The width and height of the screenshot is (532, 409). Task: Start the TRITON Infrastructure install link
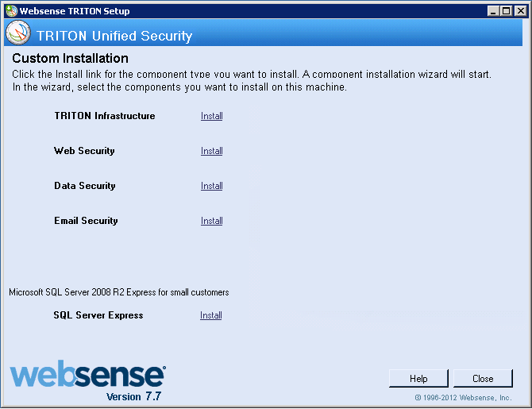pyautogui.click(x=212, y=116)
